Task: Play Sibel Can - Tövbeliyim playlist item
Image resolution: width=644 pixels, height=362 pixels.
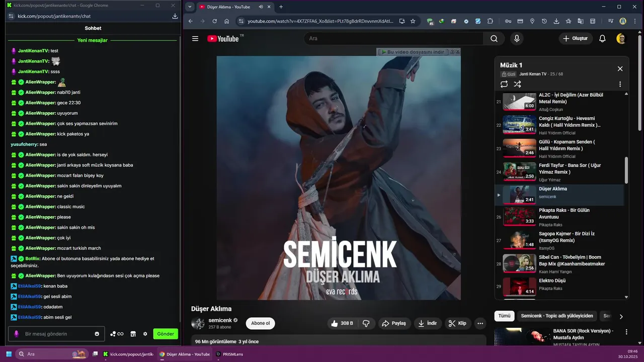Action: pos(560,263)
